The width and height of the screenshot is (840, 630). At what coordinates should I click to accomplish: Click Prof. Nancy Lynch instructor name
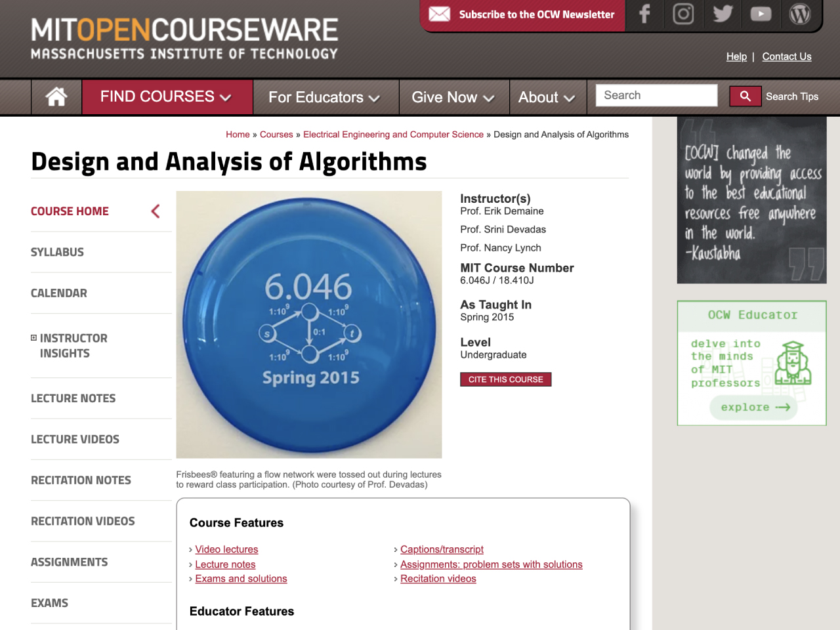point(501,248)
